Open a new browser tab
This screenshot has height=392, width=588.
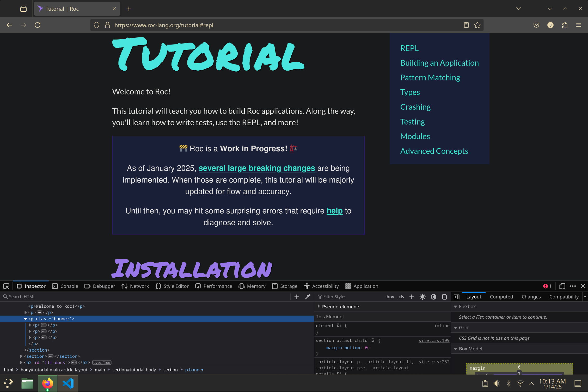[x=129, y=9]
